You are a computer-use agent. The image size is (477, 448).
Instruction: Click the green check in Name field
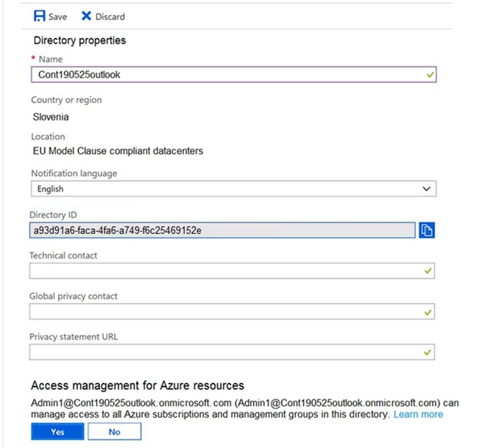tap(430, 74)
